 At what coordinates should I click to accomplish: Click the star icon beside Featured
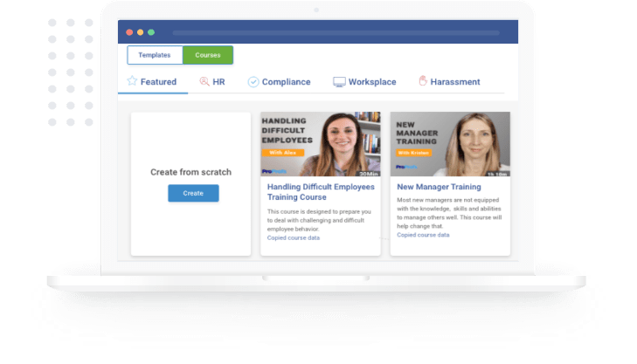pyautogui.click(x=132, y=82)
